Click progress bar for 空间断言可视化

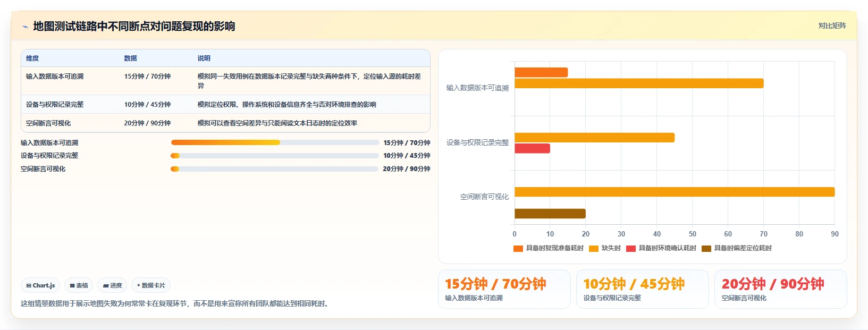click(x=275, y=169)
